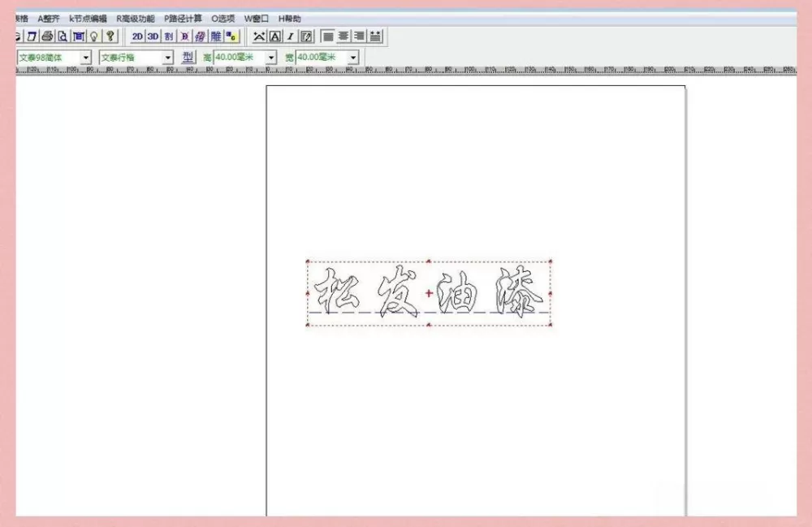Click the horizontal ruler
Screen dimensions: 812x527
click(x=406, y=69)
